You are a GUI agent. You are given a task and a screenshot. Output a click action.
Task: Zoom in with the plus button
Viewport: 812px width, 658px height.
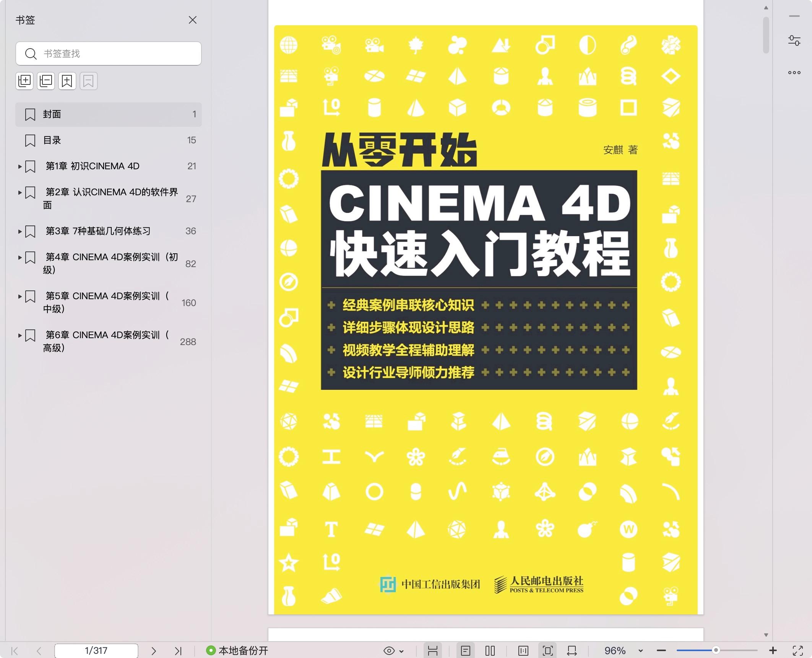(x=773, y=651)
